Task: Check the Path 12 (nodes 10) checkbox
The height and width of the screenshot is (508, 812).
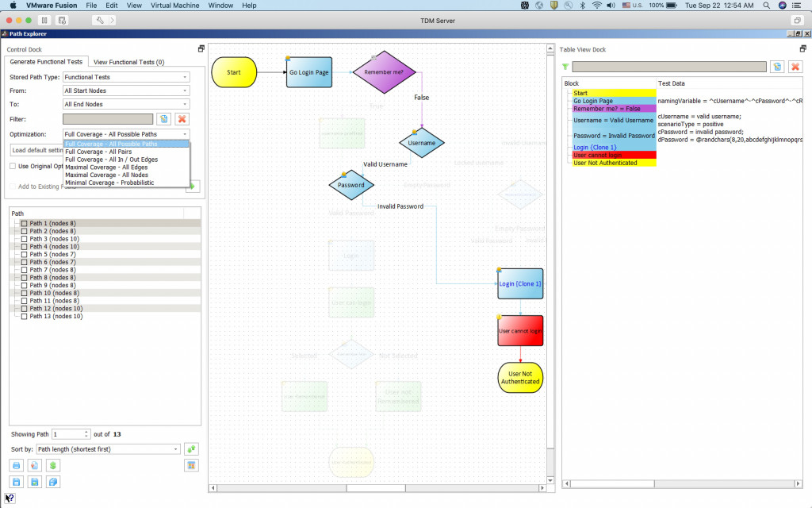Action: pyautogui.click(x=24, y=309)
